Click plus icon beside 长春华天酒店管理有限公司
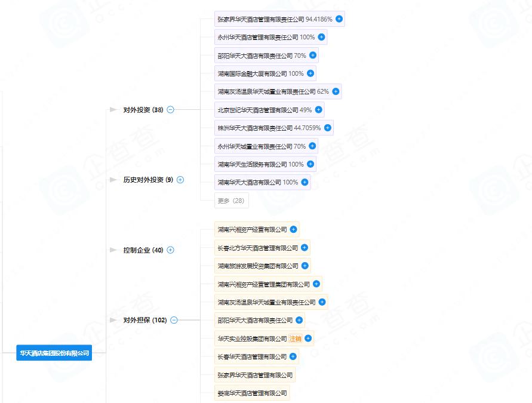 (x=293, y=356)
